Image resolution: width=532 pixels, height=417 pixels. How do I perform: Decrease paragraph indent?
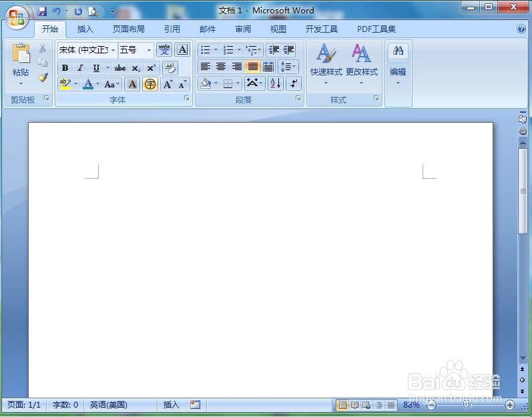tap(274, 50)
